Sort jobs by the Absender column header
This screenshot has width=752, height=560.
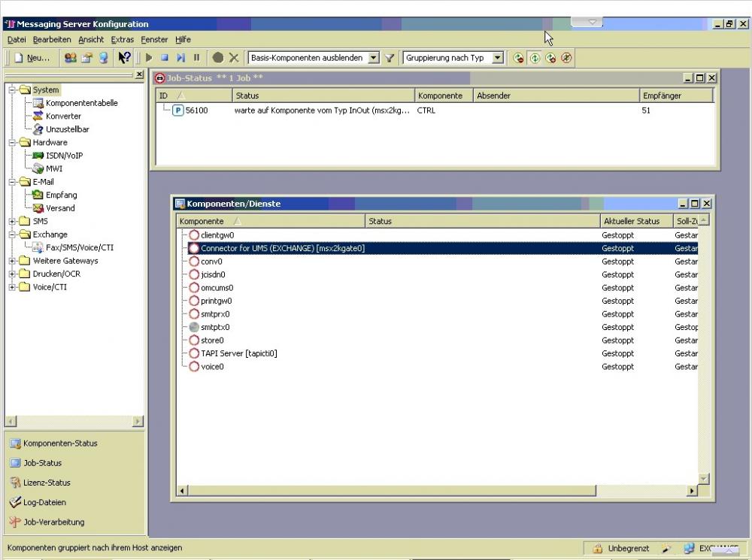[555, 96]
